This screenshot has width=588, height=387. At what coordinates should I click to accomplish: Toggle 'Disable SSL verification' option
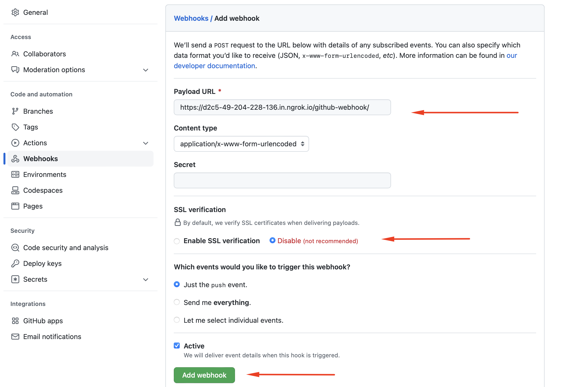(x=272, y=240)
